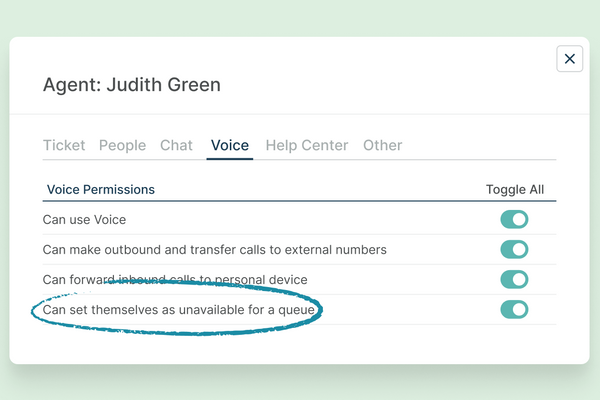Screen dimensions: 600x400
Task: Toggle forwarding inbound calls to personal device
Action: click(x=514, y=279)
